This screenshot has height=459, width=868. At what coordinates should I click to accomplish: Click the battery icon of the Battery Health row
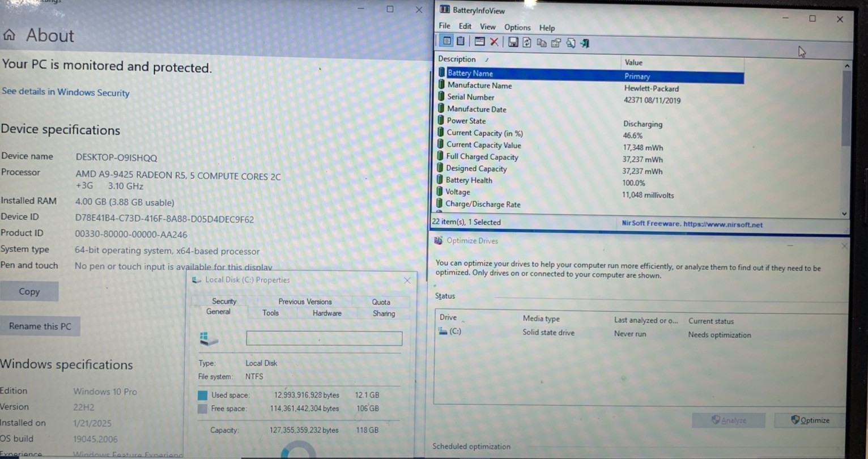tap(440, 180)
